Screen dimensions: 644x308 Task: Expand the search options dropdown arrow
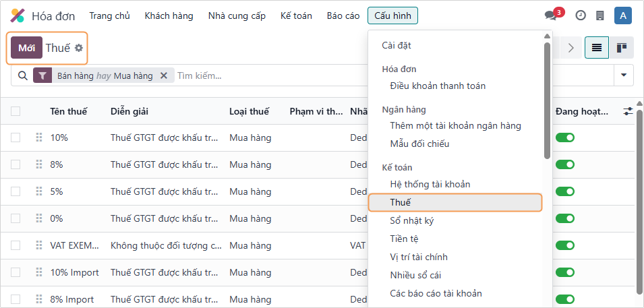tap(623, 75)
